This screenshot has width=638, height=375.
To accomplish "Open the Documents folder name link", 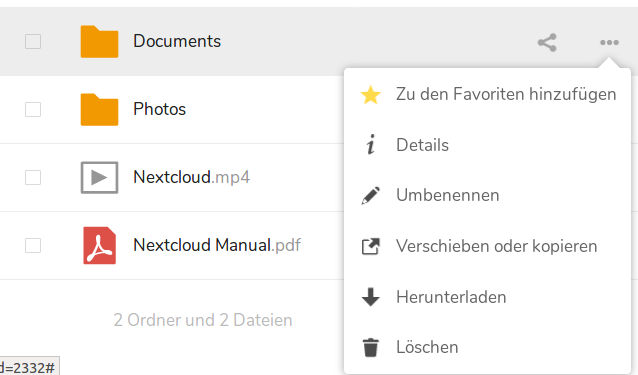I will click(177, 41).
